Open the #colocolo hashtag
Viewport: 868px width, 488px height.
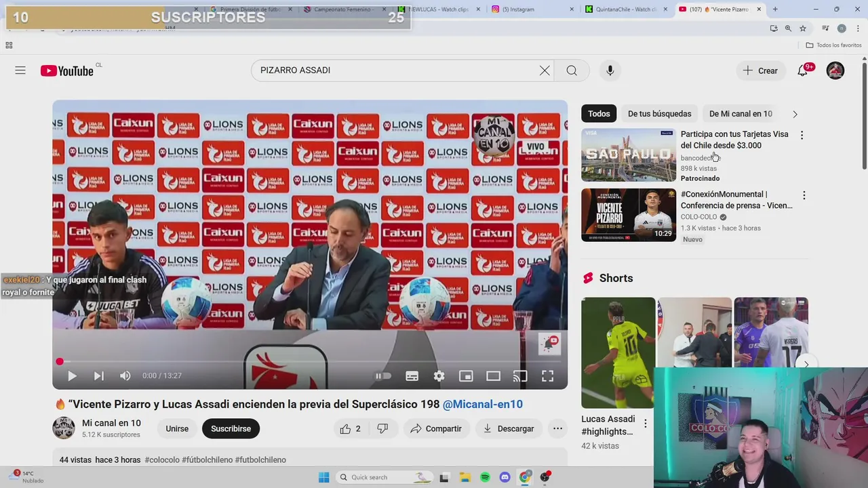[x=161, y=460]
